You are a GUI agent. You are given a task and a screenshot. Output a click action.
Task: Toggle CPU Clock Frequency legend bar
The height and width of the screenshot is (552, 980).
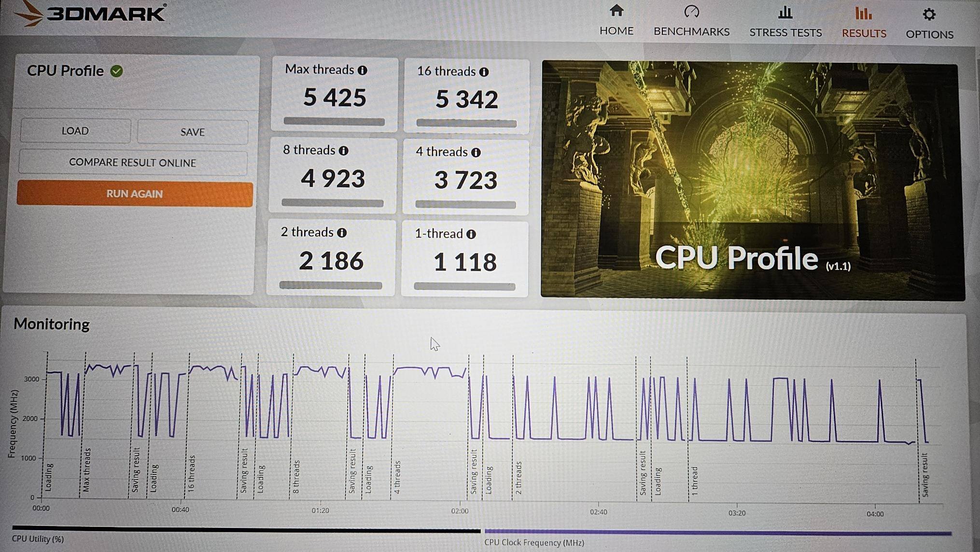[x=717, y=533]
